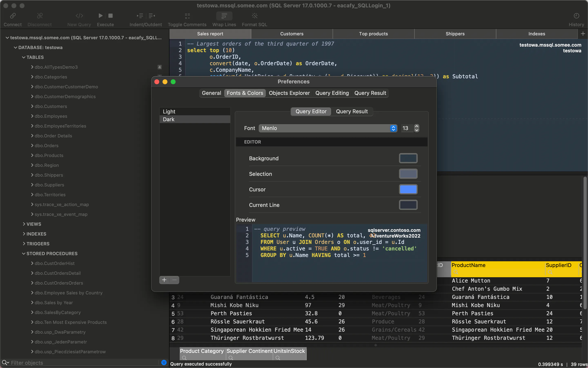The width and height of the screenshot is (588, 368).
Task: Toggle the Wrap Lines toolbar button
Action: 224,16
